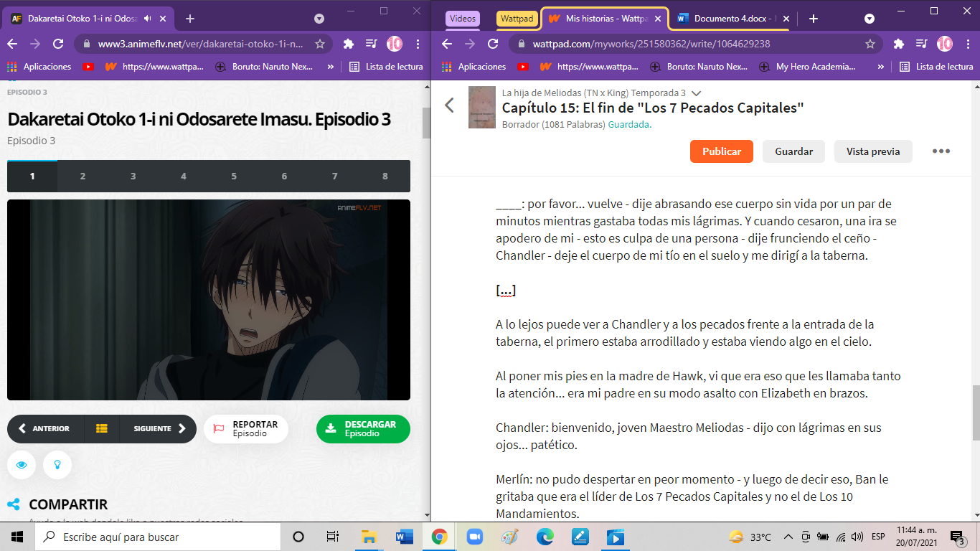Screen dimensions: 980x551
Task: Open the episode list icon
Action: tap(102, 429)
